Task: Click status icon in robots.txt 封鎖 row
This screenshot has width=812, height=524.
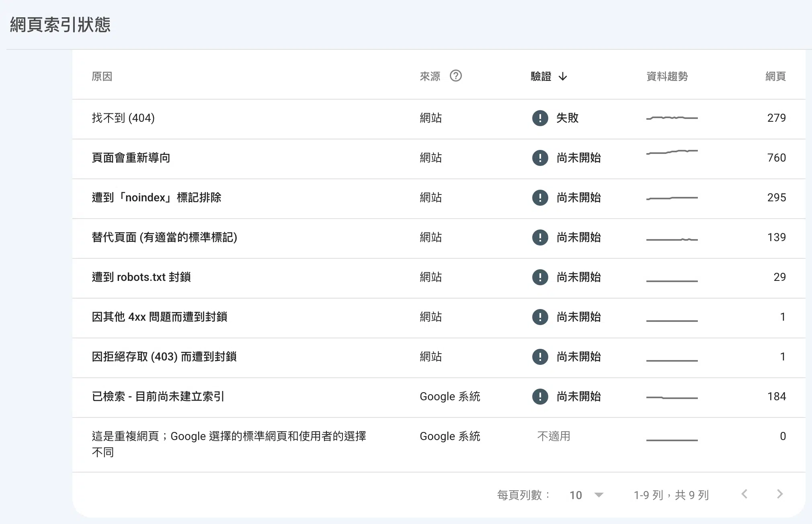Action: tap(540, 277)
